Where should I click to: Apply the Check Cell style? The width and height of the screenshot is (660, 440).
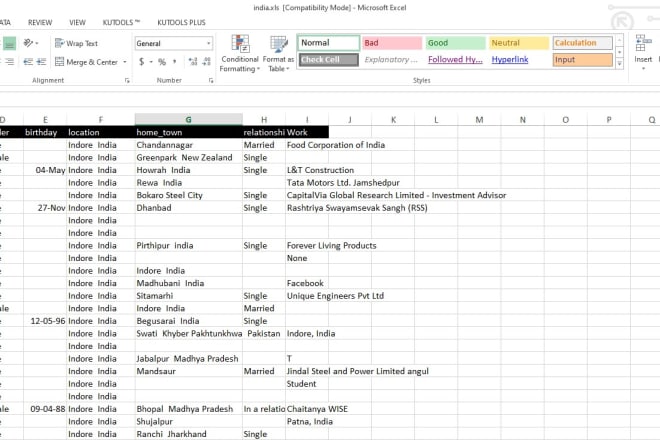(329, 60)
